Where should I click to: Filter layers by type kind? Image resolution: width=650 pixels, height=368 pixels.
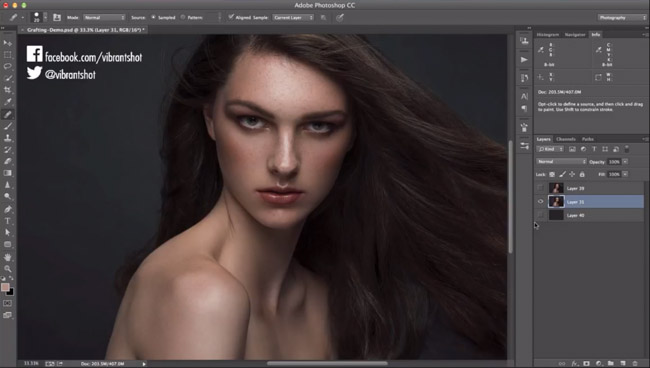[594, 149]
